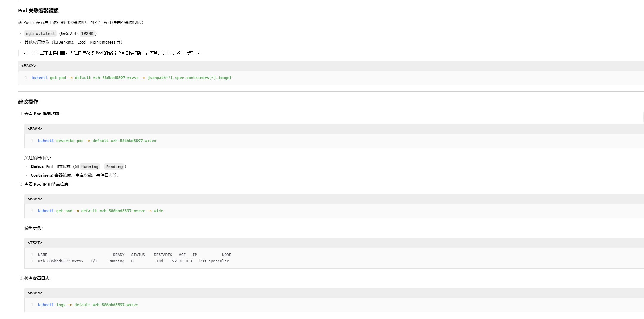Click the kubectl jsonpath image command line

coord(133,78)
